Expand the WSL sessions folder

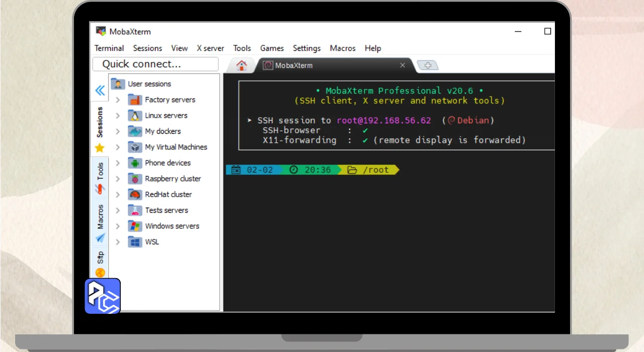point(118,242)
